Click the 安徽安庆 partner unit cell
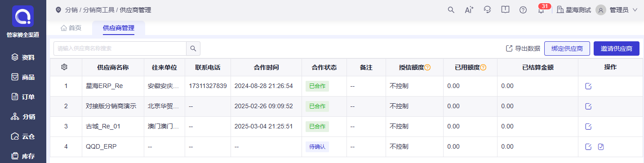 164,86
